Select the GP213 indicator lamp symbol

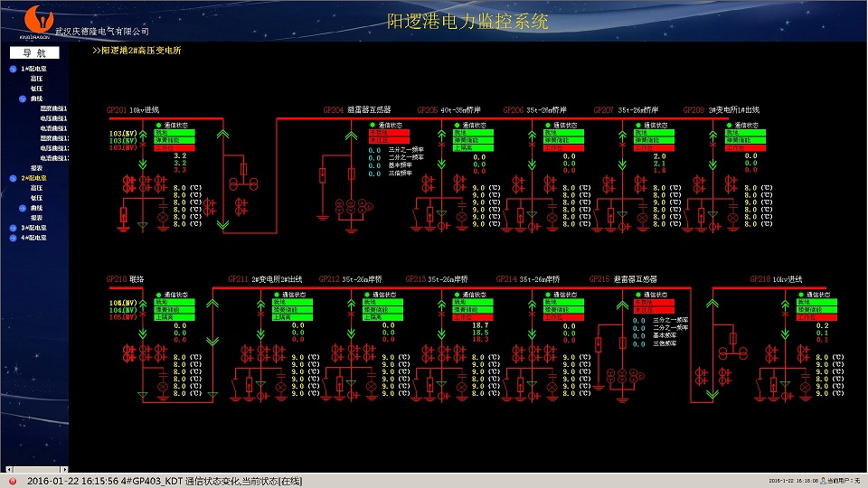click(462, 387)
